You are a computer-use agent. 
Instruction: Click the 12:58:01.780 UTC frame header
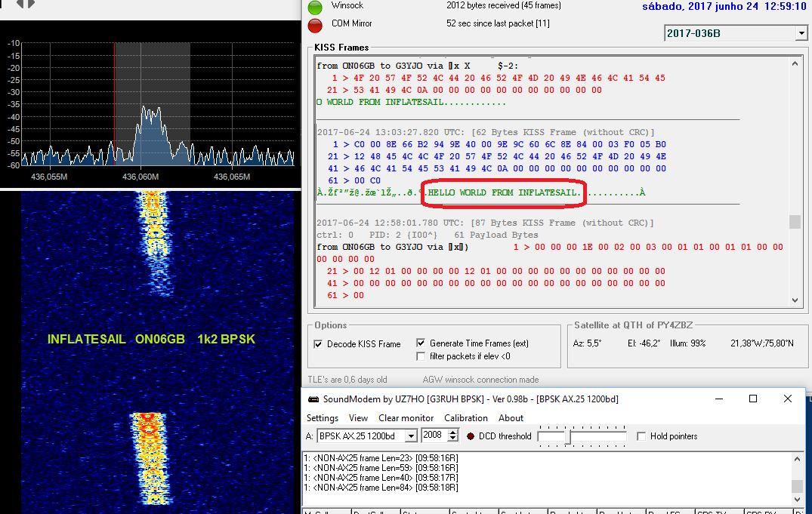pos(485,223)
